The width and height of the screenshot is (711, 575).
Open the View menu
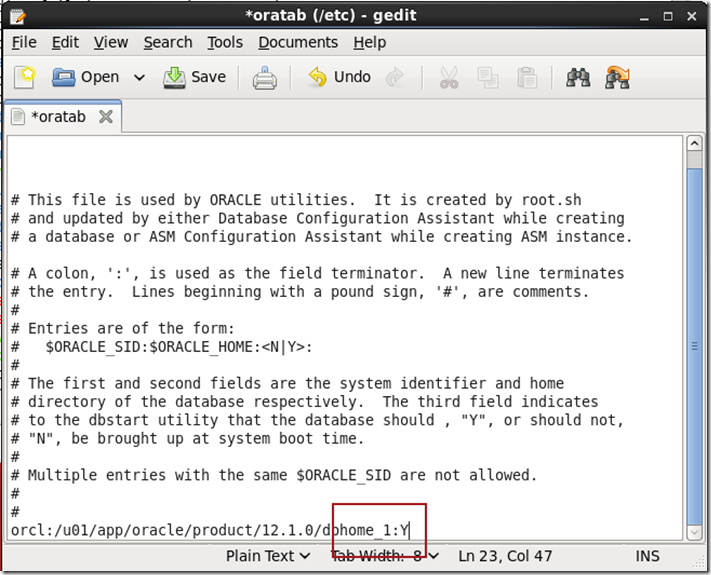(x=111, y=43)
